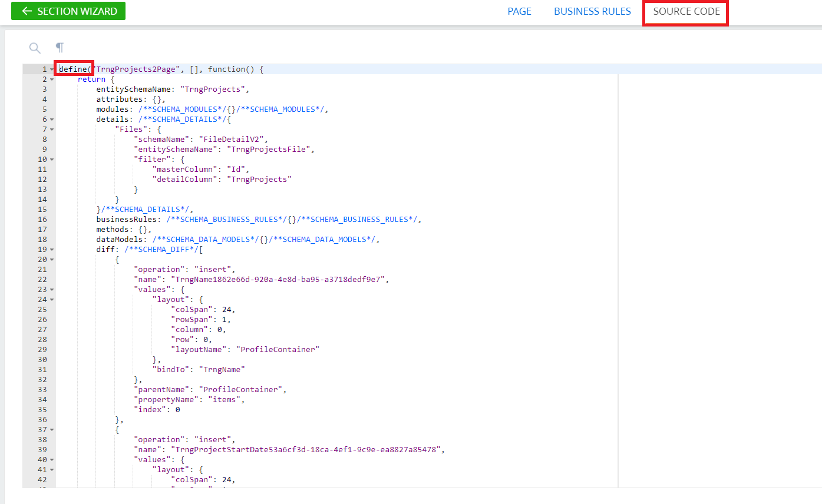Screen dimensions: 822x504
Task: Click "masterColumn" key on line 11
Action: pyautogui.click(x=185, y=170)
